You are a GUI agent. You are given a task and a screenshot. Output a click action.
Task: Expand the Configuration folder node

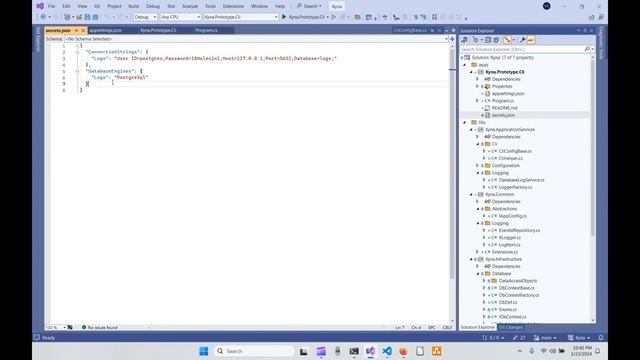[x=477, y=166]
